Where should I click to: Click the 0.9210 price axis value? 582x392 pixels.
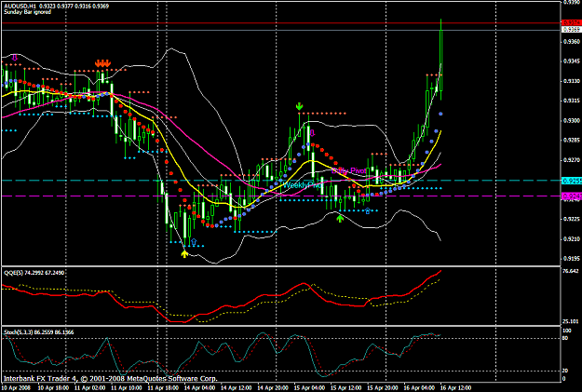pos(572,238)
